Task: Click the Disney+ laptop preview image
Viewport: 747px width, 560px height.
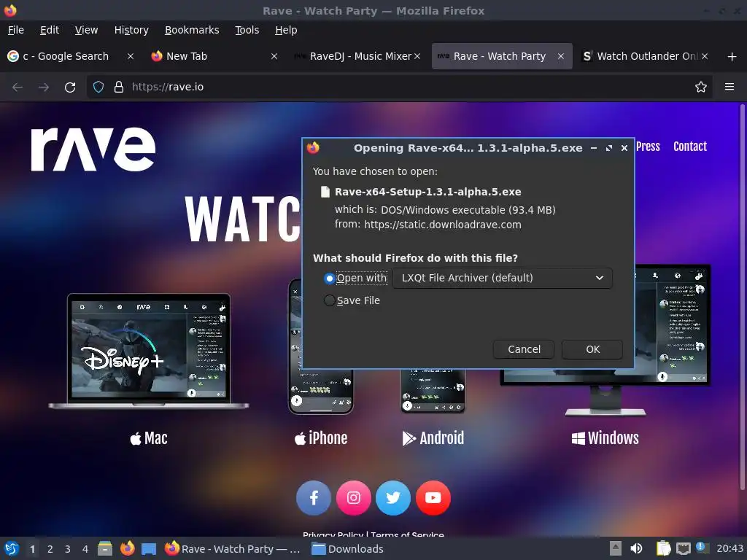Action: [x=149, y=351]
